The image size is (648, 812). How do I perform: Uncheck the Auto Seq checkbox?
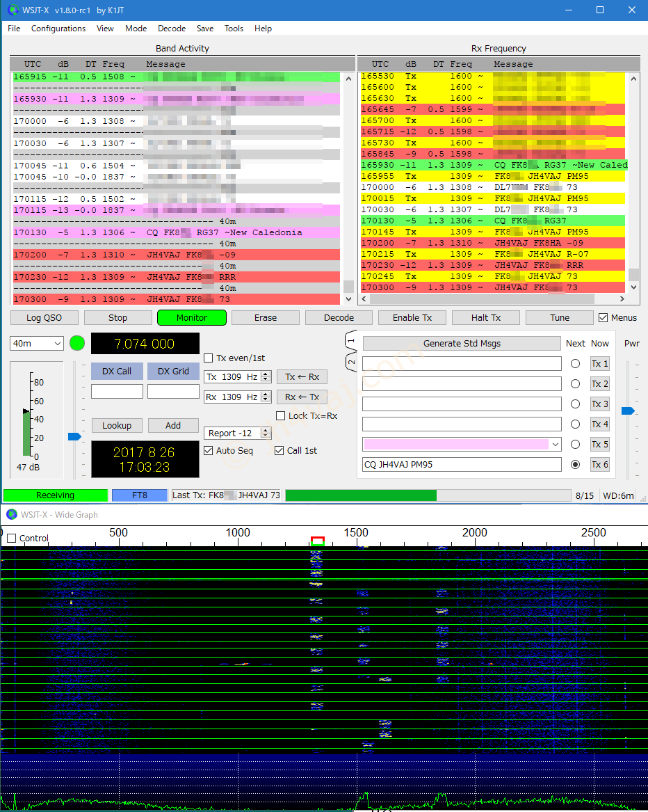coord(209,451)
